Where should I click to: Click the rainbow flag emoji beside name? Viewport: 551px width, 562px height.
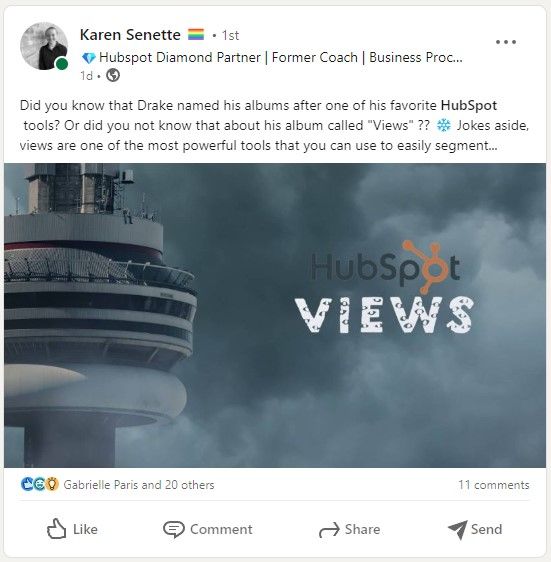[x=196, y=34]
